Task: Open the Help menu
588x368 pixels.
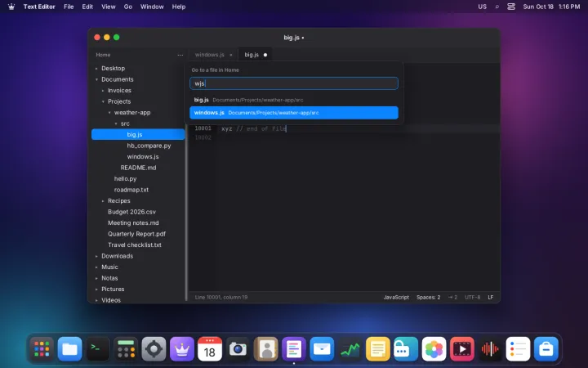Action: click(x=179, y=7)
